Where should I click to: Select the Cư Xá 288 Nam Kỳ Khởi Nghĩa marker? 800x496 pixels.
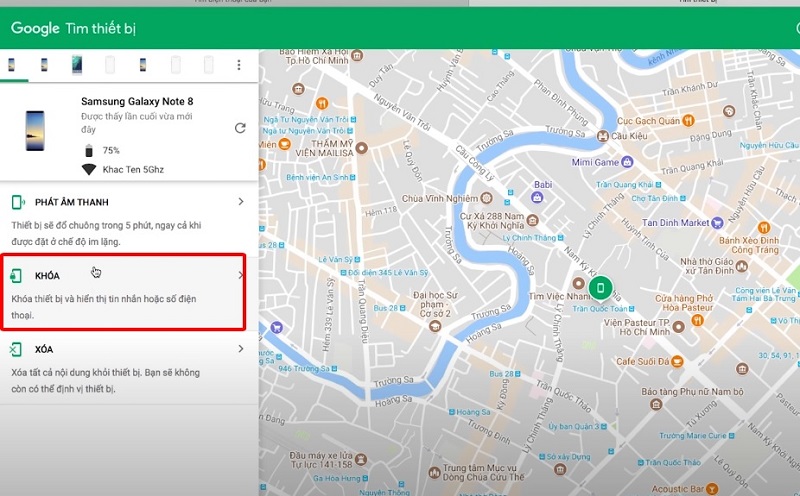[533, 220]
